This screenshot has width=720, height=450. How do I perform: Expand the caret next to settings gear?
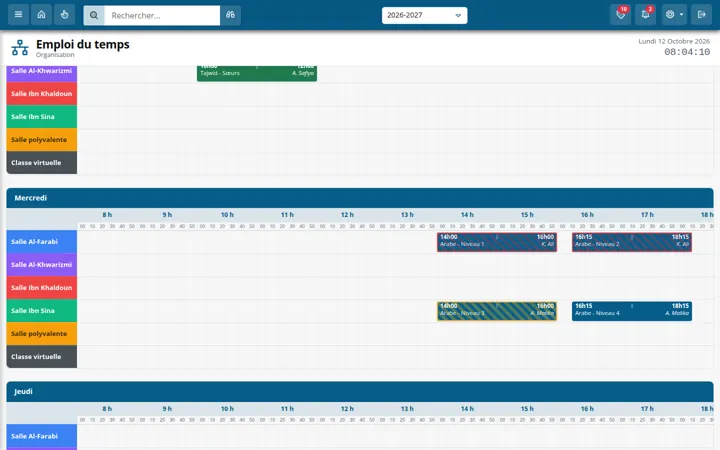[x=681, y=15]
